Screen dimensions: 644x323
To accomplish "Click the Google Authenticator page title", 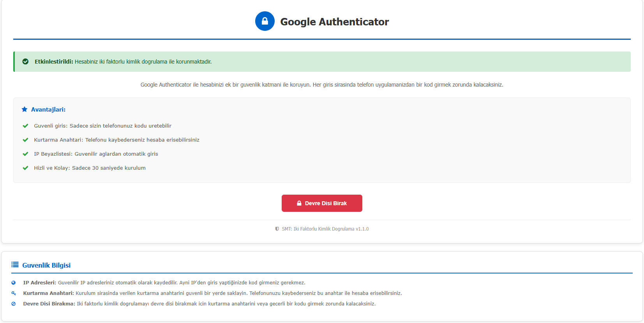I will (334, 22).
